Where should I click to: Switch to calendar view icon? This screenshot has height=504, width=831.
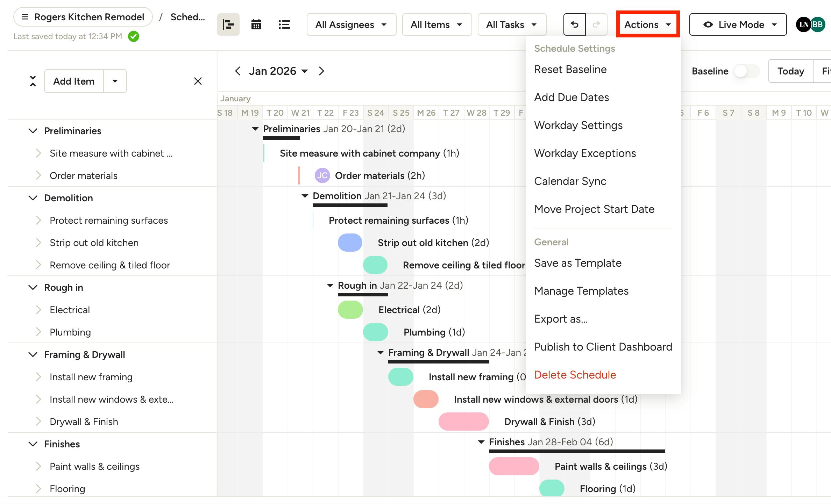(x=256, y=24)
